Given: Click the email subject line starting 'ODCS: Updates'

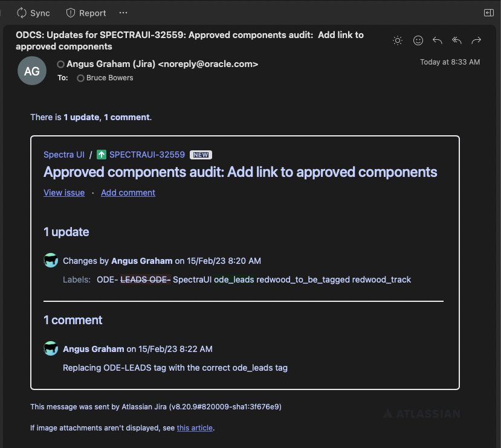Looking at the screenshot, I should point(190,40).
